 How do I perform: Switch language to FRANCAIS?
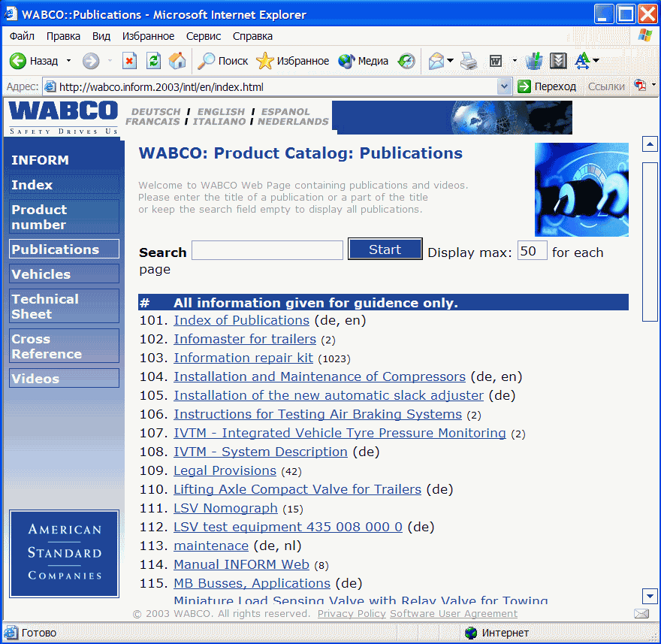coord(152,122)
